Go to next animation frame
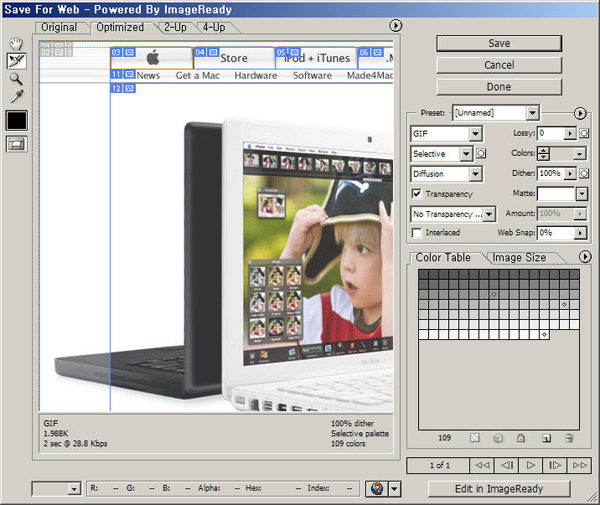This screenshot has height=505, width=600. 555,465
